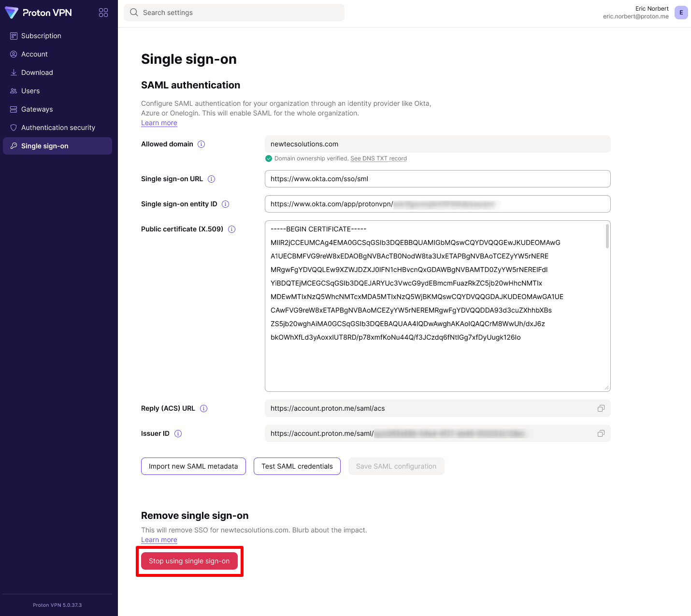Show info tooltip for Single sign-on URL

211,179
